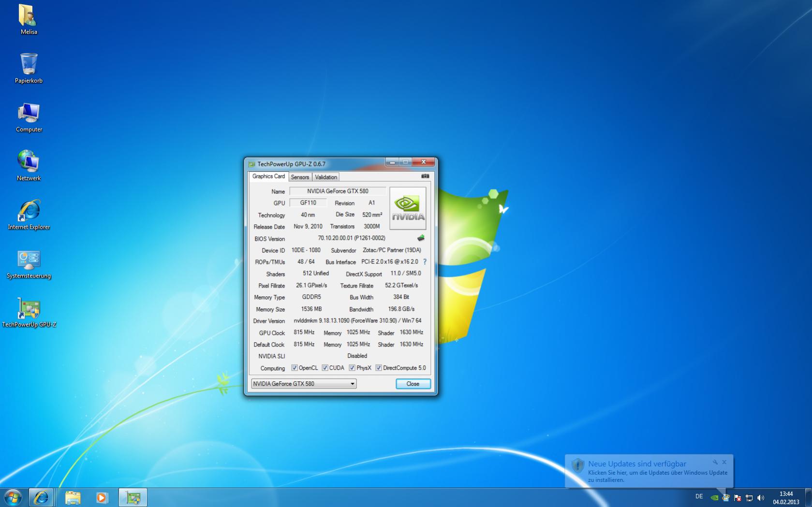Select the Computer desktop icon
Screen dimensions: 812x507
coord(29,117)
